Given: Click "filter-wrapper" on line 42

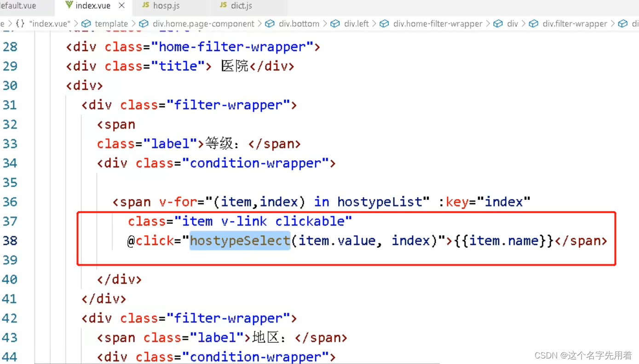Looking at the screenshot, I should pyautogui.click(x=228, y=318).
